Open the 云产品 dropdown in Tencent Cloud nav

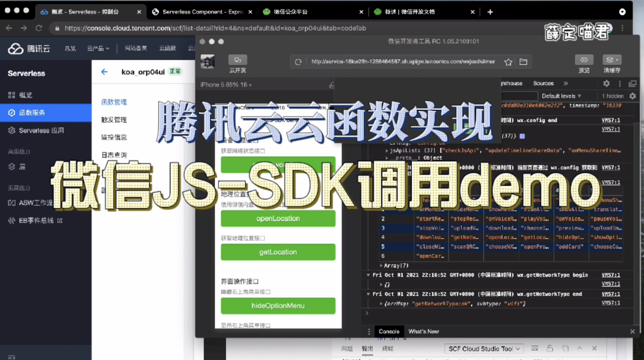pyautogui.click(x=98, y=48)
